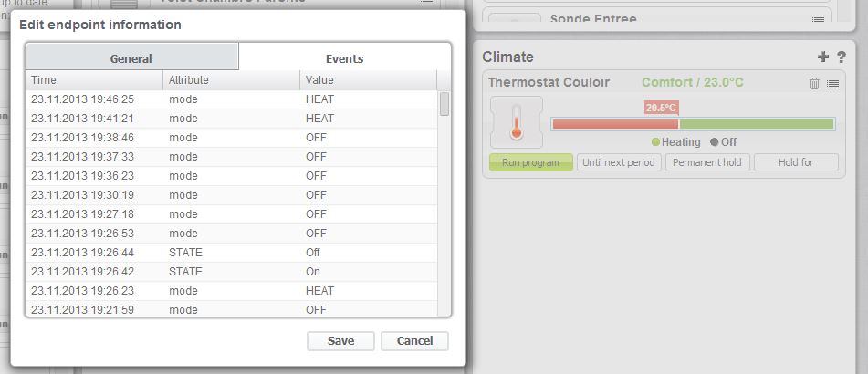This screenshot has width=868, height=374.
Task: Sort events by Value column header
Action: (x=367, y=80)
